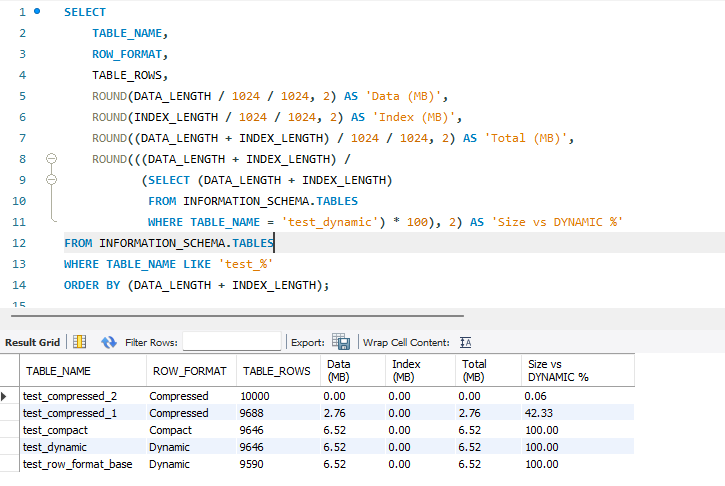Sort by the ROW_FORMAT column header
Viewport: 725px width, 486px height.
(191, 371)
